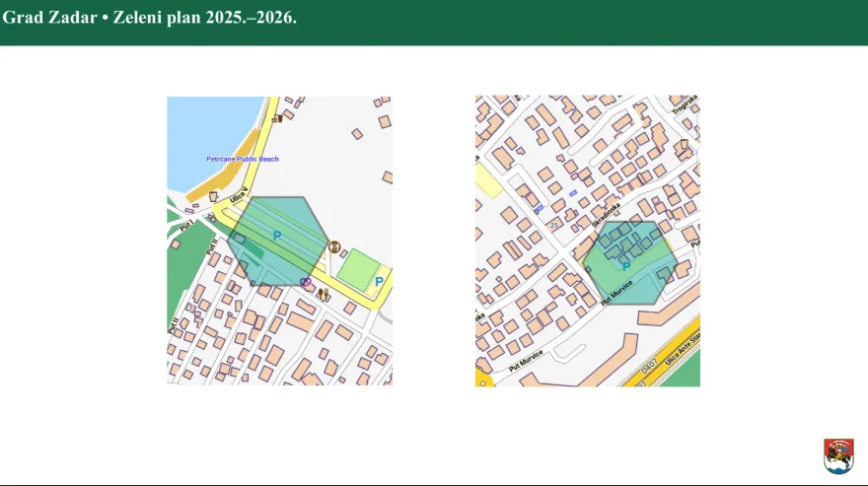Image resolution: width=868 pixels, height=486 pixels.
Task: Click the Zadar coat of arms logo
Action: pos(838,455)
